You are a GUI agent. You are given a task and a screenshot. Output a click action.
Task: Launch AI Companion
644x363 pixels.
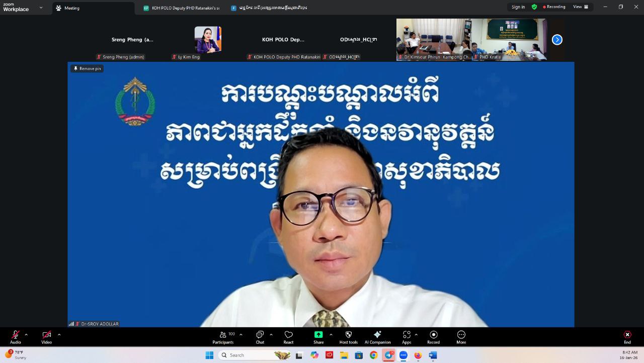(377, 337)
